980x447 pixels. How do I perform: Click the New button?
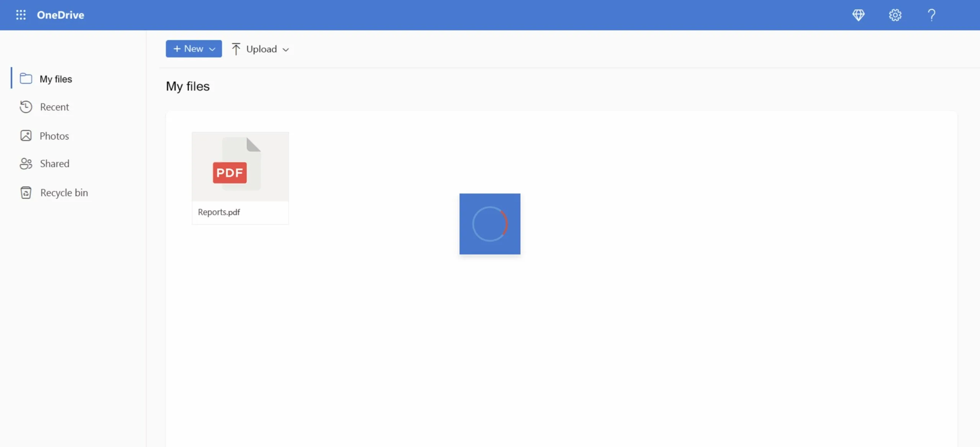click(193, 48)
